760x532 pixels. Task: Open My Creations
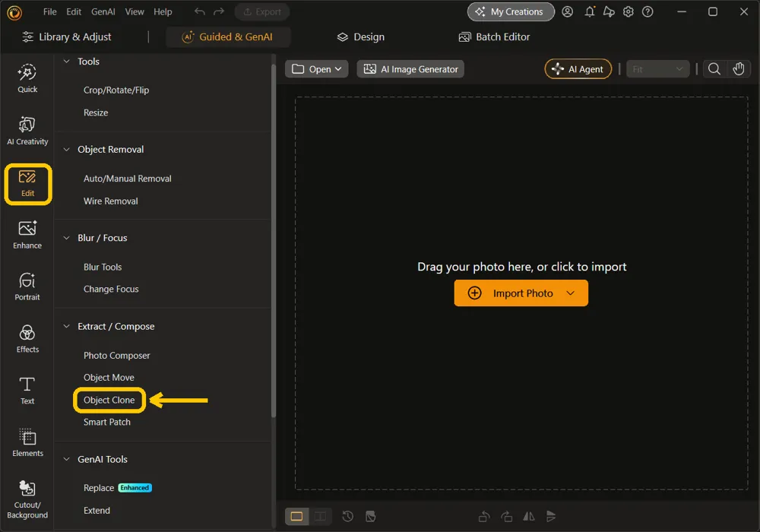pos(511,11)
